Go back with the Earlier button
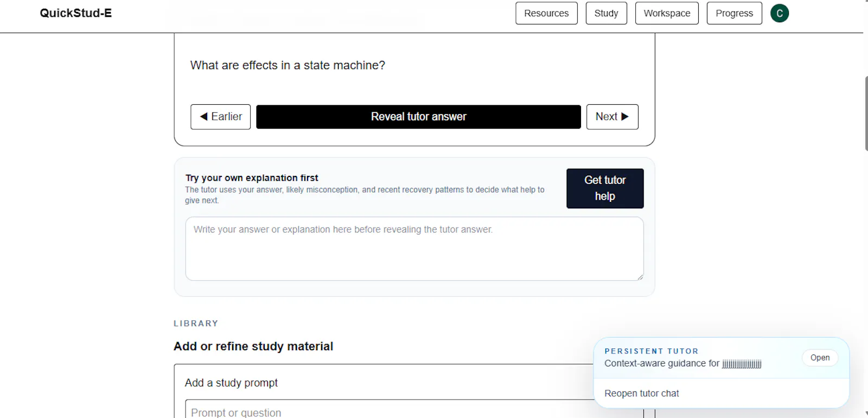 pos(220,117)
